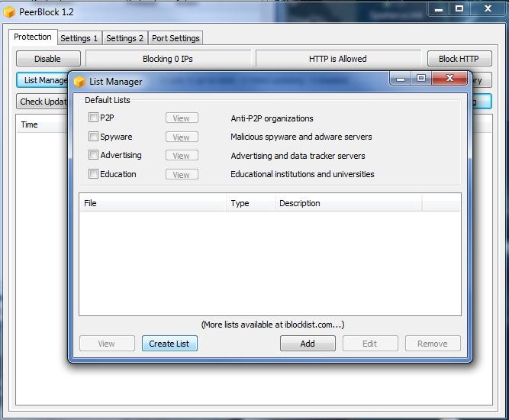
Task: Click 'Educational institutions and universities' text
Action: [x=302, y=174]
